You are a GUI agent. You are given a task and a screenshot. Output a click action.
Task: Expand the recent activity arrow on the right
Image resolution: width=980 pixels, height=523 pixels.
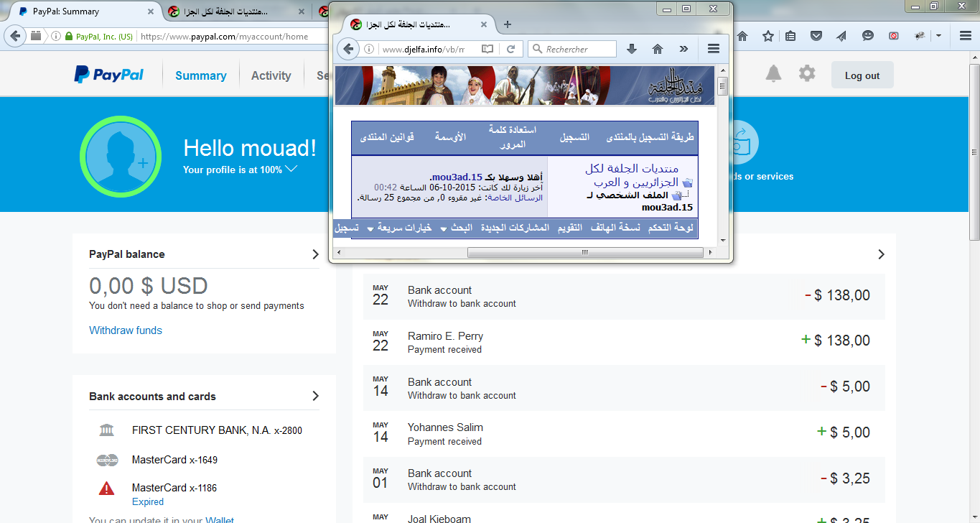point(881,254)
